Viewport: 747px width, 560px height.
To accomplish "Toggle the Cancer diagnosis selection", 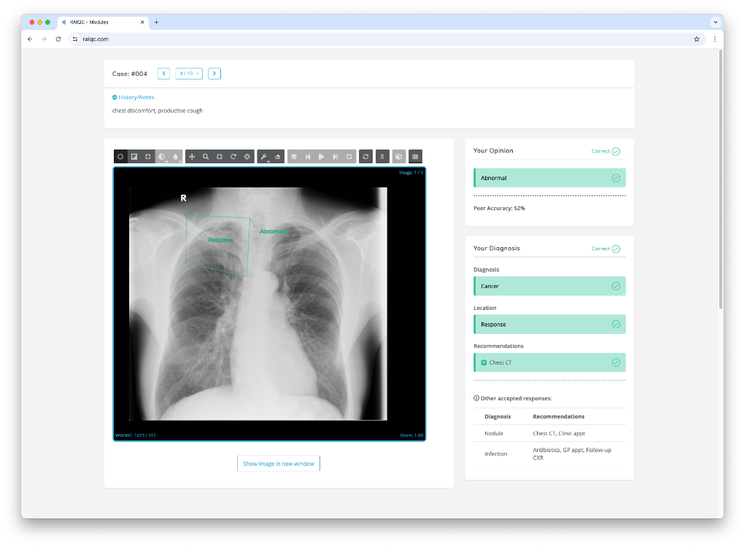I will (549, 286).
